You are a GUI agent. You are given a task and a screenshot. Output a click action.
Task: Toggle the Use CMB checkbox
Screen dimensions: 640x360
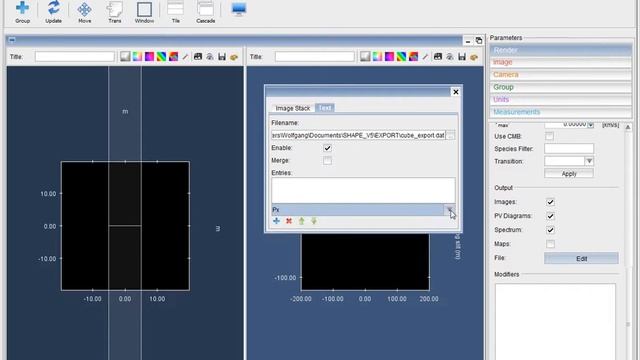(550, 136)
